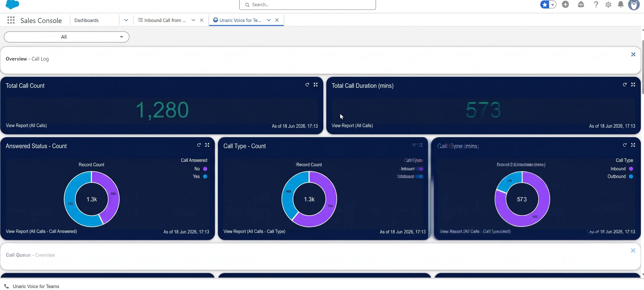This screenshot has height=290, width=644.
Task: Refresh the Answered Status - Count widget
Action: [199, 145]
